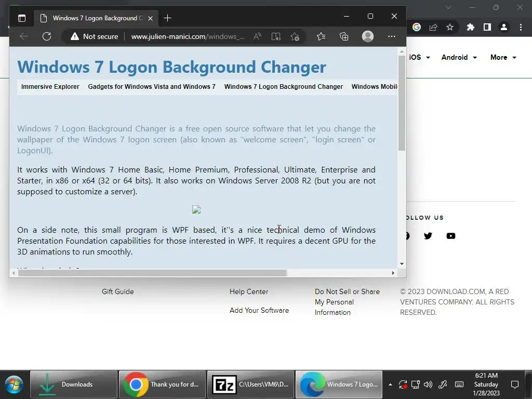Viewport: 532px width, 399px height.
Task: Expand the Android dropdown menu
Action: [459, 57]
